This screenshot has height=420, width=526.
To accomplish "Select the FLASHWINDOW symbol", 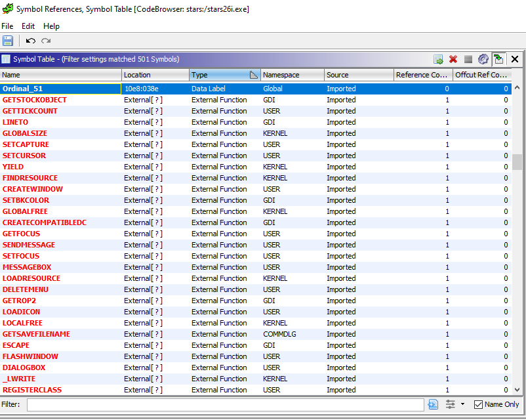I will coord(30,356).
